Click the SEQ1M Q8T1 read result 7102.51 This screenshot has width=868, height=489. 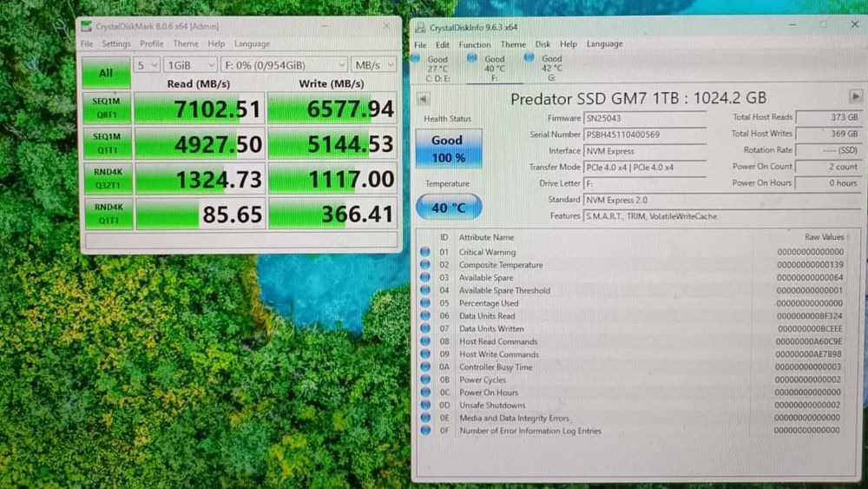click(x=199, y=108)
